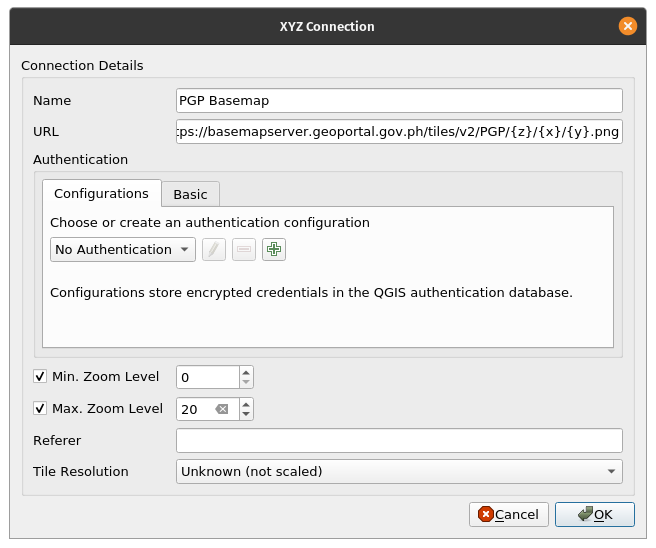This screenshot has height=548, width=656.
Task: Switch to the Configurations tab
Action: (x=102, y=194)
